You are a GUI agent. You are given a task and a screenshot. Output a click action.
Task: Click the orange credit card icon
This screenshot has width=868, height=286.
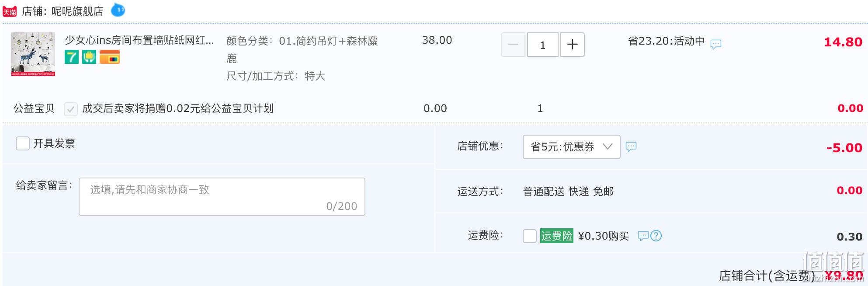click(x=109, y=57)
